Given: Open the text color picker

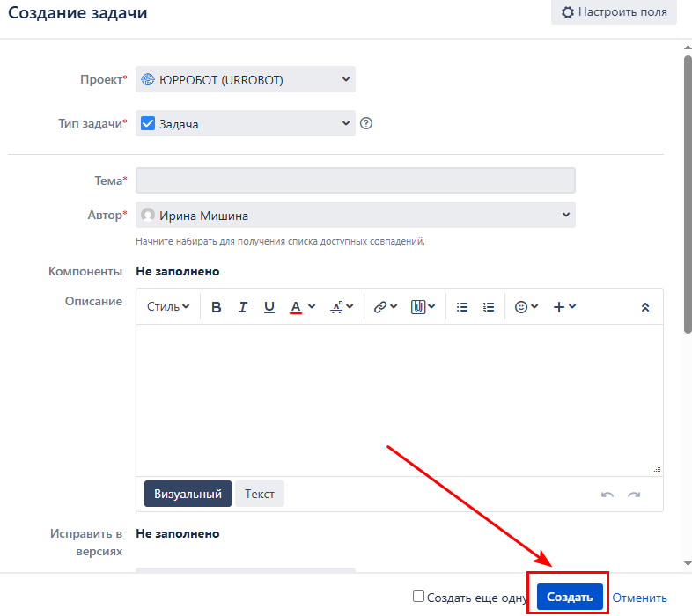Looking at the screenshot, I should [303, 307].
